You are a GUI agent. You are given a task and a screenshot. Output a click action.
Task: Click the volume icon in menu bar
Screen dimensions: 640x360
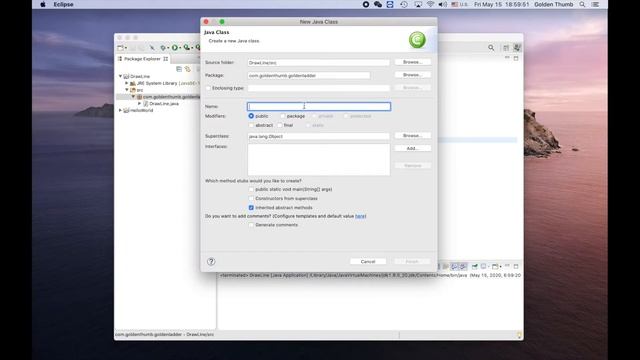pyautogui.click(x=443, y=4)
